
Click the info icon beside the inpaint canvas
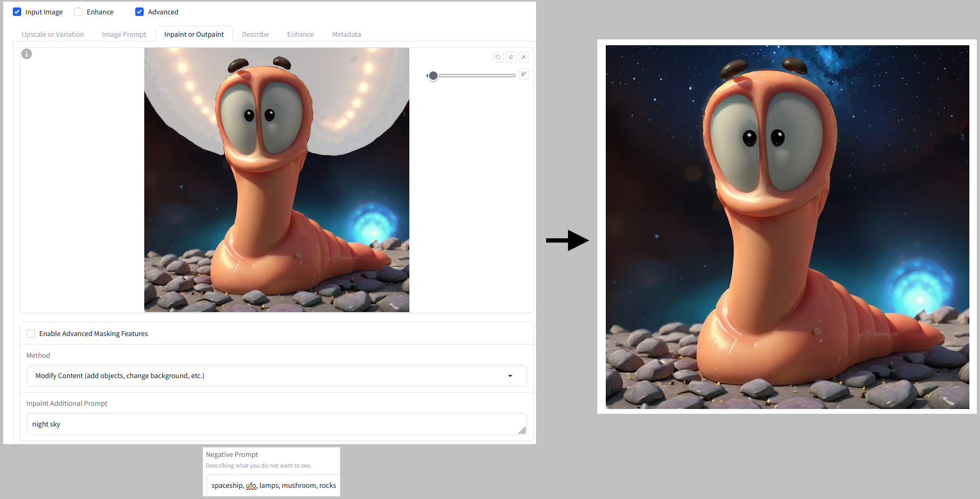point(27,54)
